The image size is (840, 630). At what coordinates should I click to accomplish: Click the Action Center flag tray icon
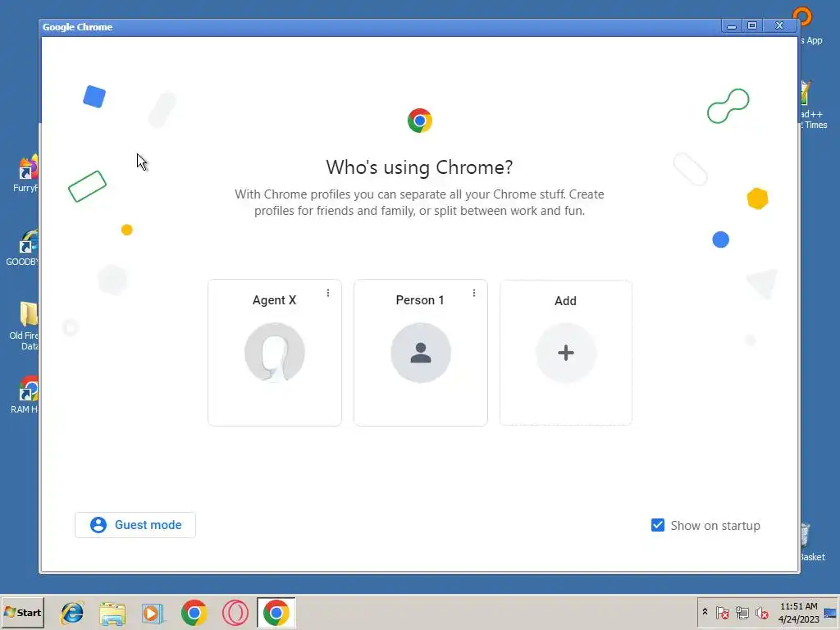(x=722, y=612)
